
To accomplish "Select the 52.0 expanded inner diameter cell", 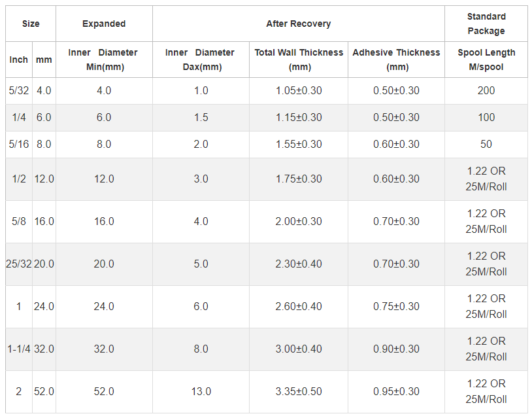I will coord(104,392).
